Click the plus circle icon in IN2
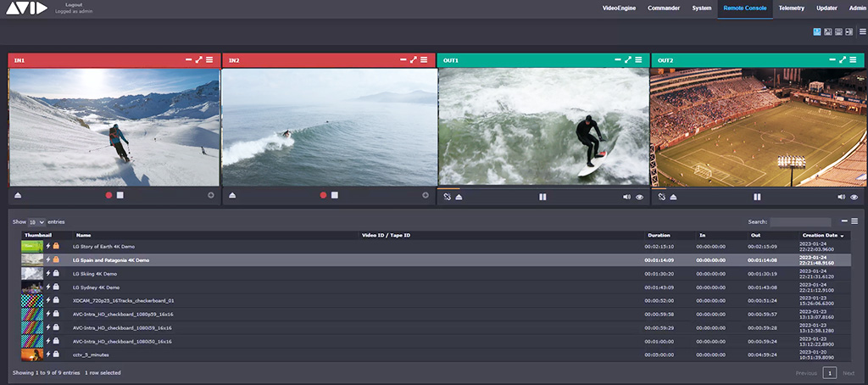The width and height of the screenshot is (868, 385). [x=426, y=196]
